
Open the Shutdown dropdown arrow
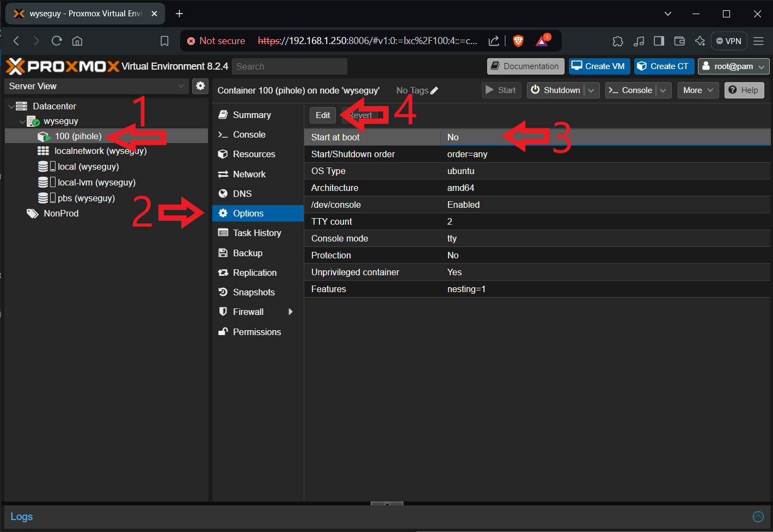click(592, 90)
